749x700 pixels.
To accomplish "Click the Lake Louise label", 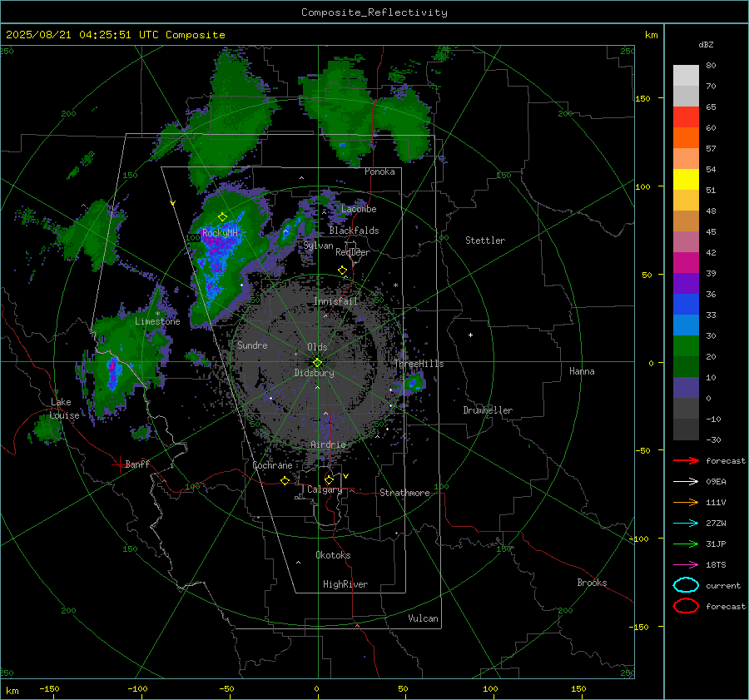I will pyautogui.click(x=64, y=409).
